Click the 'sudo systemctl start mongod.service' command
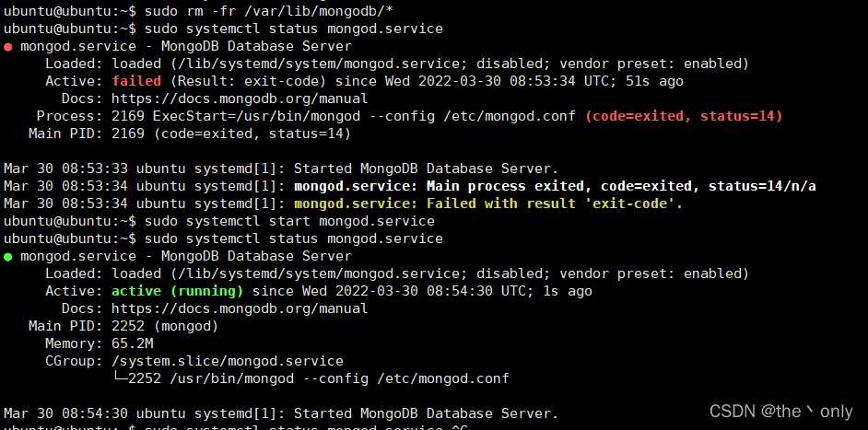The image size is (868, 430). click(x=289, y=221)
